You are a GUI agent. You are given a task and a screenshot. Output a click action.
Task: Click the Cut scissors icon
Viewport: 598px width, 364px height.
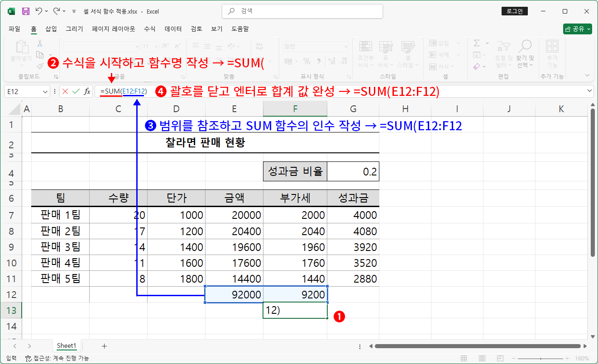tap(39, 44)
